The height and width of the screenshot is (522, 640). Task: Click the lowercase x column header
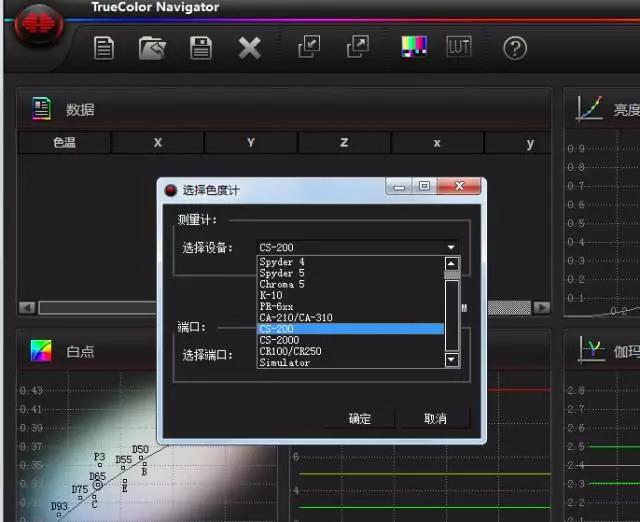pyautogui.click(x=437, y=143)
